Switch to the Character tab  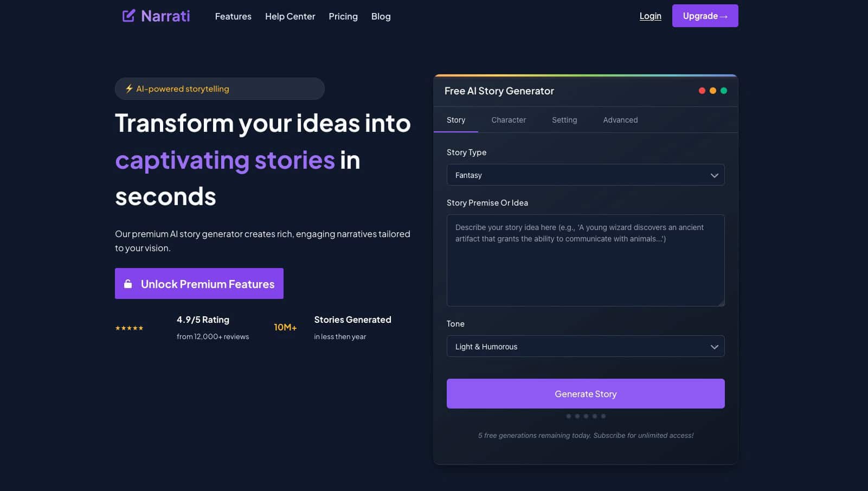[x=509, y=120]
